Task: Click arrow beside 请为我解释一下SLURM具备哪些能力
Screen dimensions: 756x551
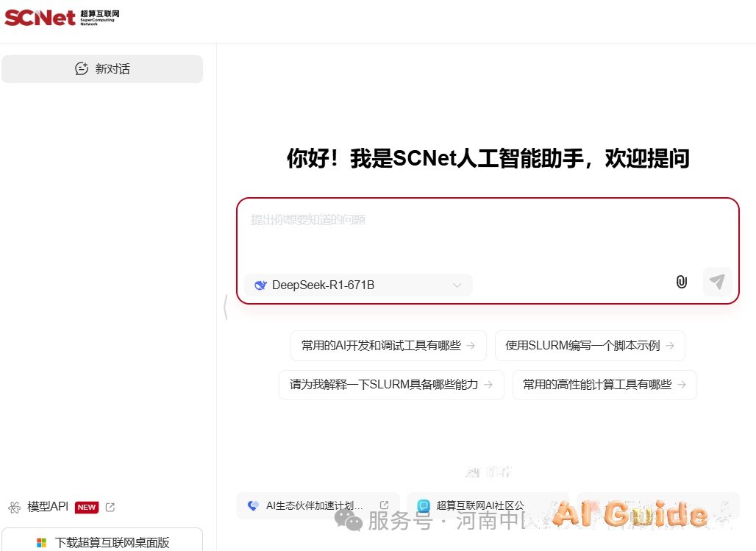Action: (x=488, y=385)
